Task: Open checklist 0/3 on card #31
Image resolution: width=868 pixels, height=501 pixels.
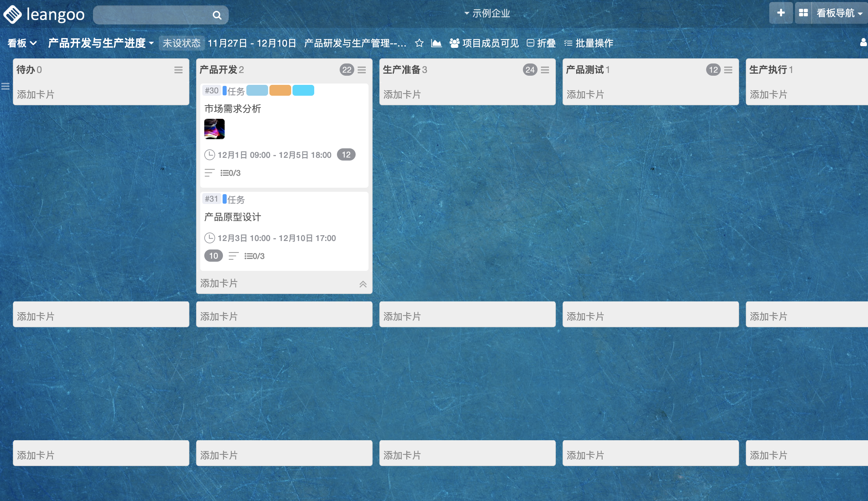Action: [254, 256]
